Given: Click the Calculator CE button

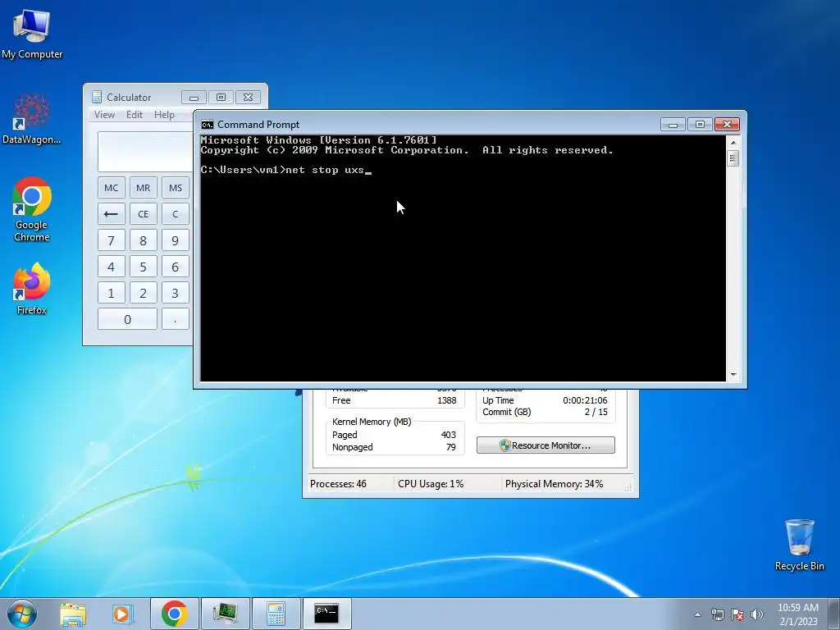Looking at the screenshot, I should click(x=143, y=214).
